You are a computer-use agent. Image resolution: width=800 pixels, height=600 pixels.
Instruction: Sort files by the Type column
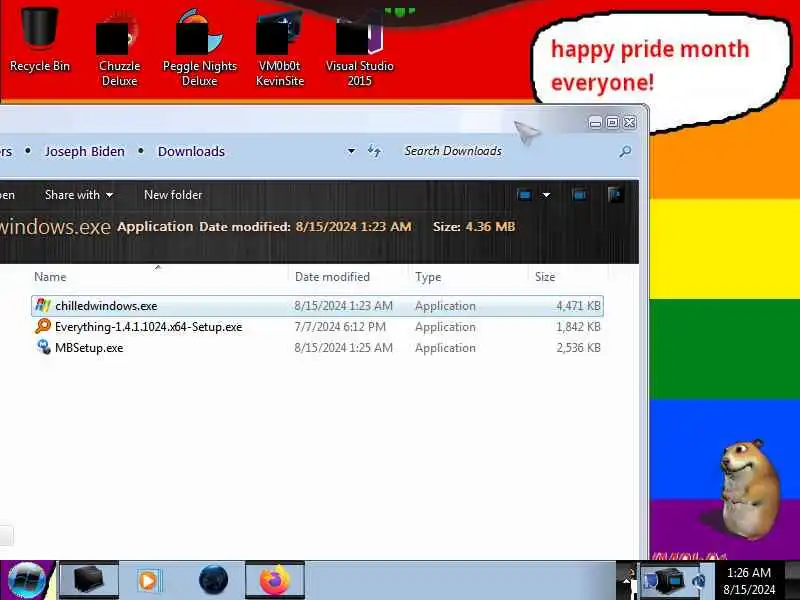click(428, 277)
